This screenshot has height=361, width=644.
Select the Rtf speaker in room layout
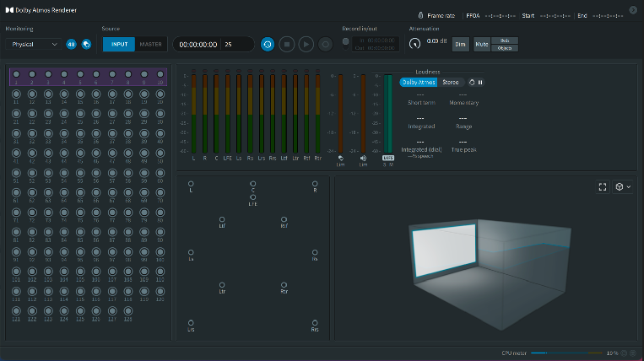284,219
